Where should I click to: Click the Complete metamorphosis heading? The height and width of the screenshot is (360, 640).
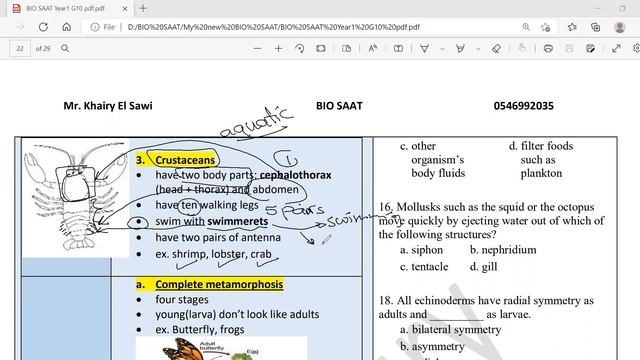tap(219, 284)
